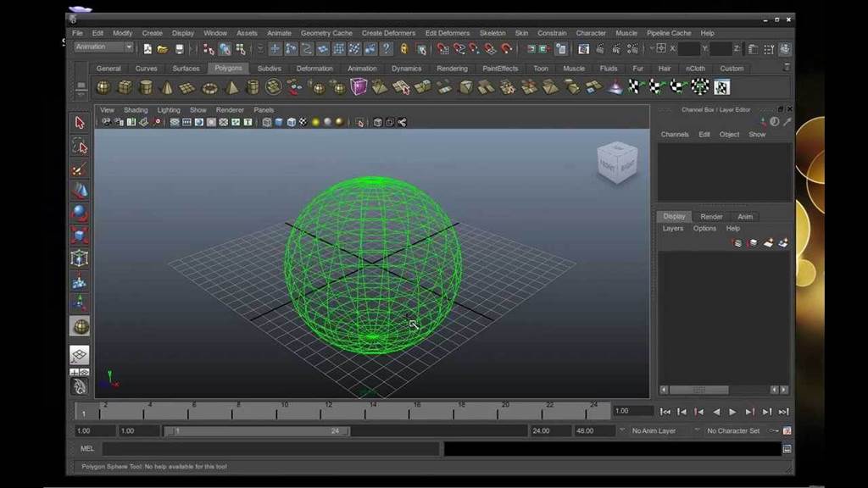
Task: Toggle wireframe display in panel toolbar
Action: pyautogui.click(x=267, y=122)
